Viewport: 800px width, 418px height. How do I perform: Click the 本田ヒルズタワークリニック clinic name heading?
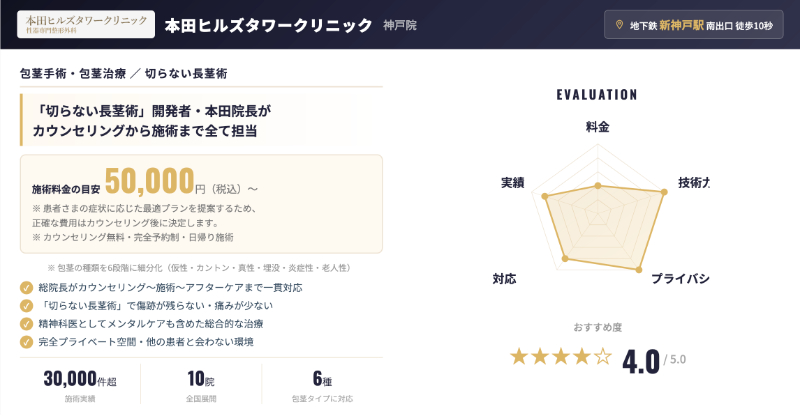pos(267,25)
